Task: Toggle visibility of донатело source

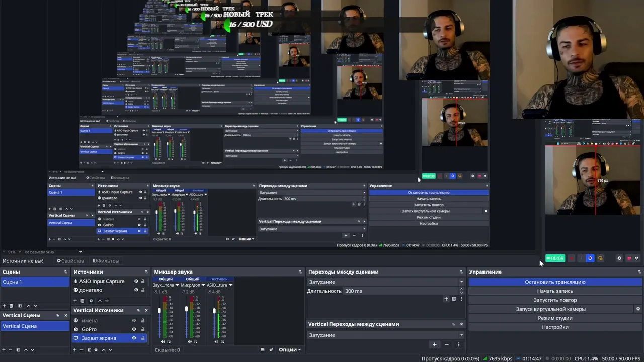Action: coord(136,290)
